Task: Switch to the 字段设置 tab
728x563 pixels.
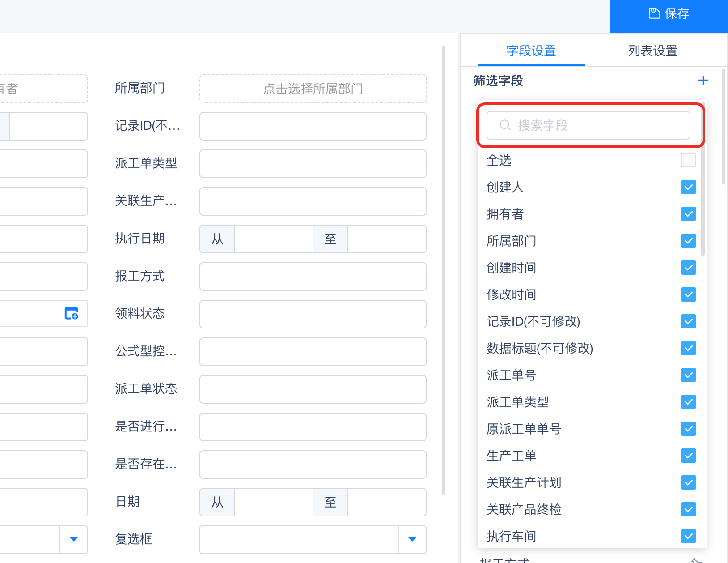Action: click(531, 51)
